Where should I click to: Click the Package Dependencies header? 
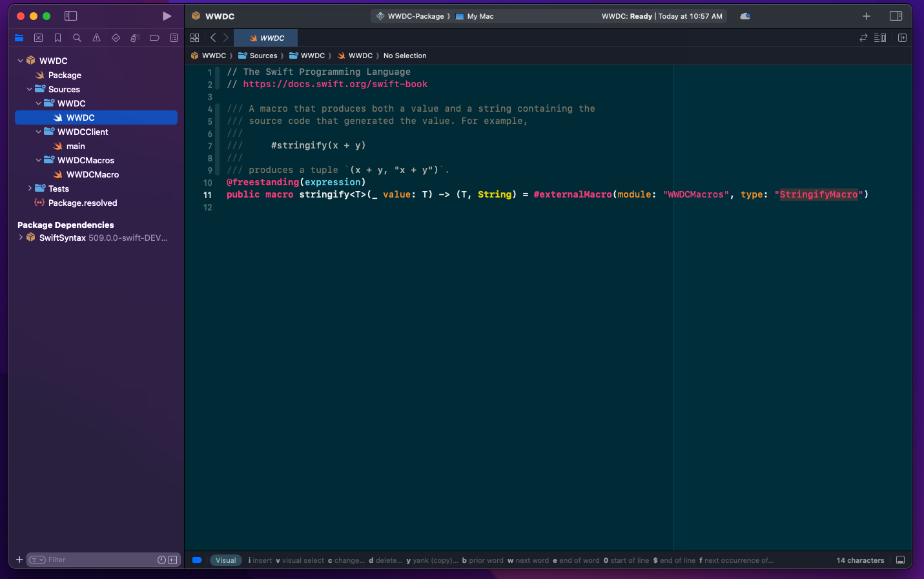[65, 225]
